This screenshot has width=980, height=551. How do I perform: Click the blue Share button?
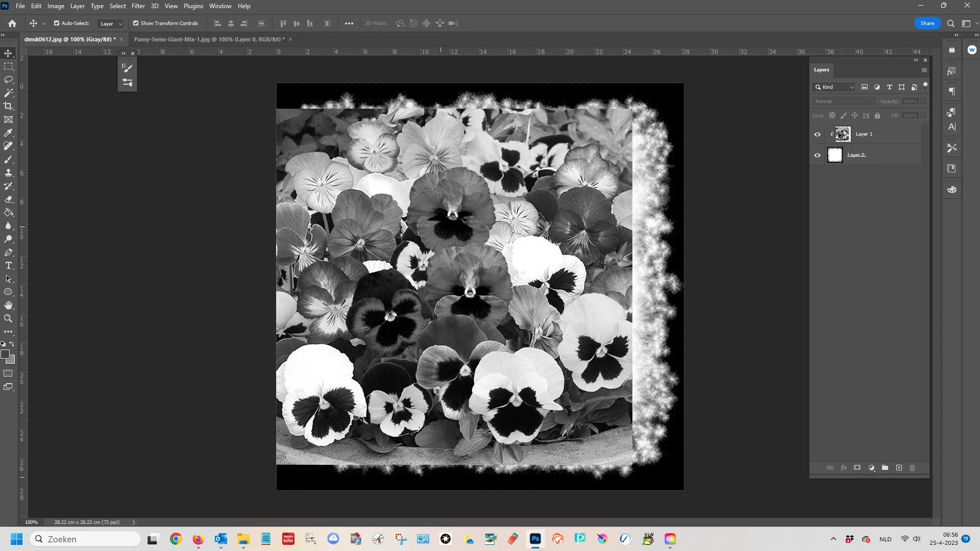click(927, 23)
